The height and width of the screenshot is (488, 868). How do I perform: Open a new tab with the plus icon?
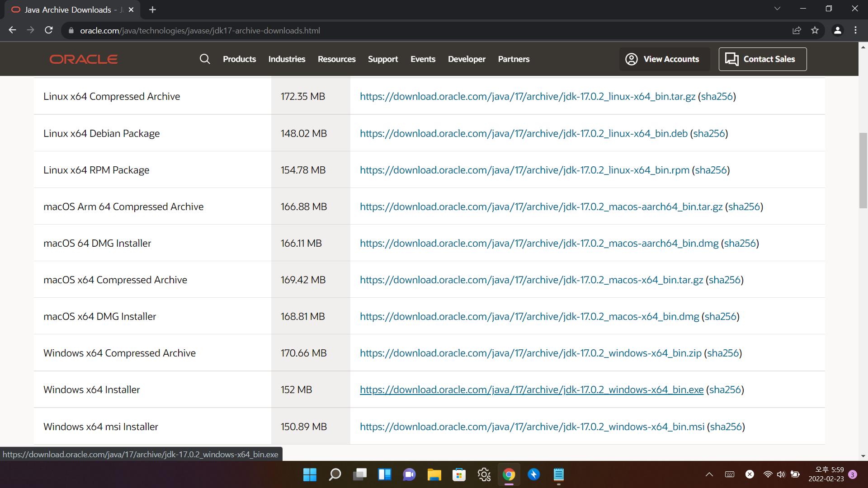pos(152,9)
